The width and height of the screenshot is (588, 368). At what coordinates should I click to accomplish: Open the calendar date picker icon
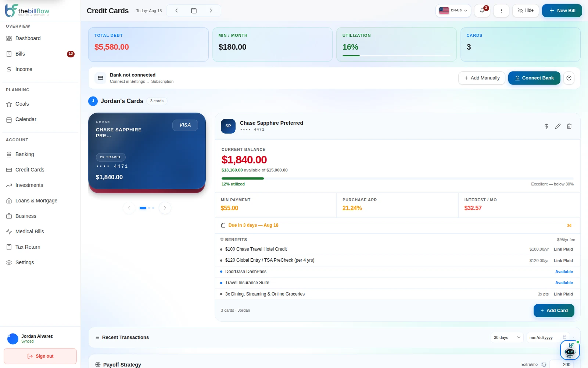(x=194, y=11)
